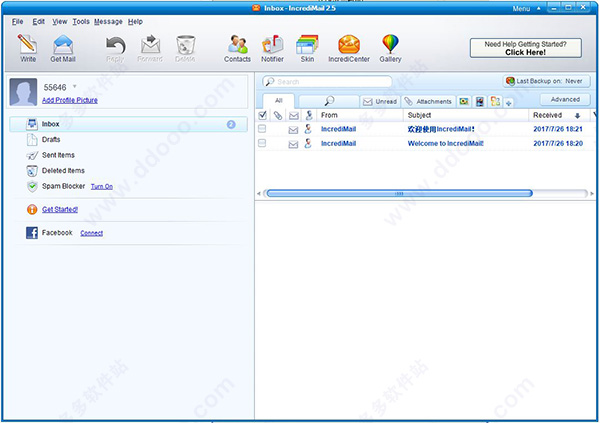Open the Drafts folder
Image resolution: width=600 pixels, height=423 pixels.
[x=51, y=139]
